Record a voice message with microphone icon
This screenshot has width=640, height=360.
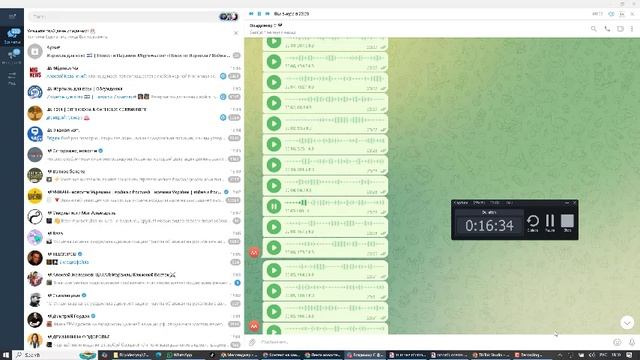click(631, 342)
